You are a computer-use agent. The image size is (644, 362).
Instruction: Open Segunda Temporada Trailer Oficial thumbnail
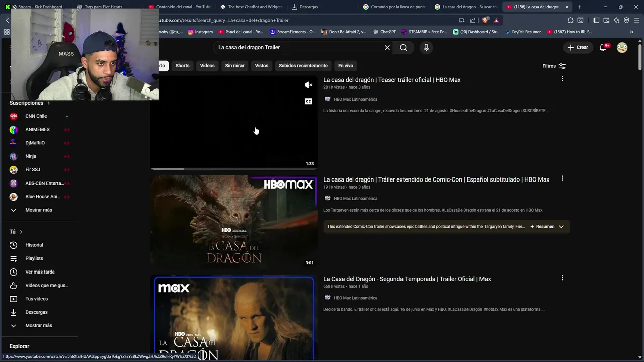[234, 318]
